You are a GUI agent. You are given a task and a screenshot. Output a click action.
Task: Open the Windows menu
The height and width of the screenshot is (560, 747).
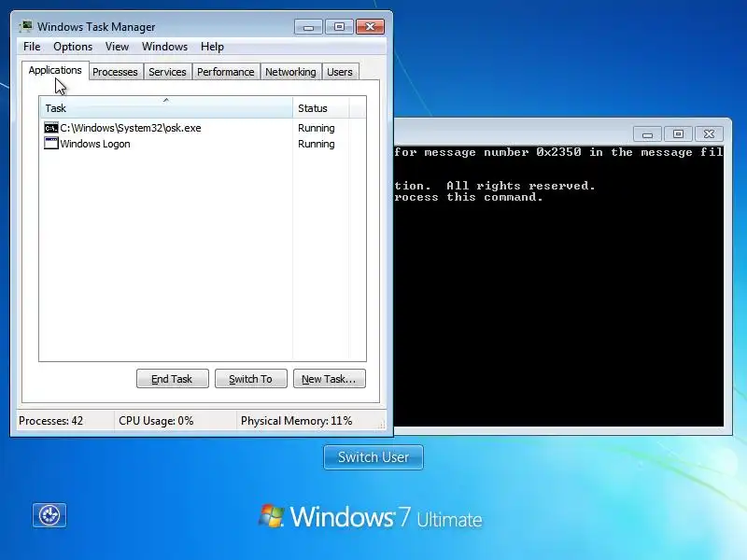[165, 47]
